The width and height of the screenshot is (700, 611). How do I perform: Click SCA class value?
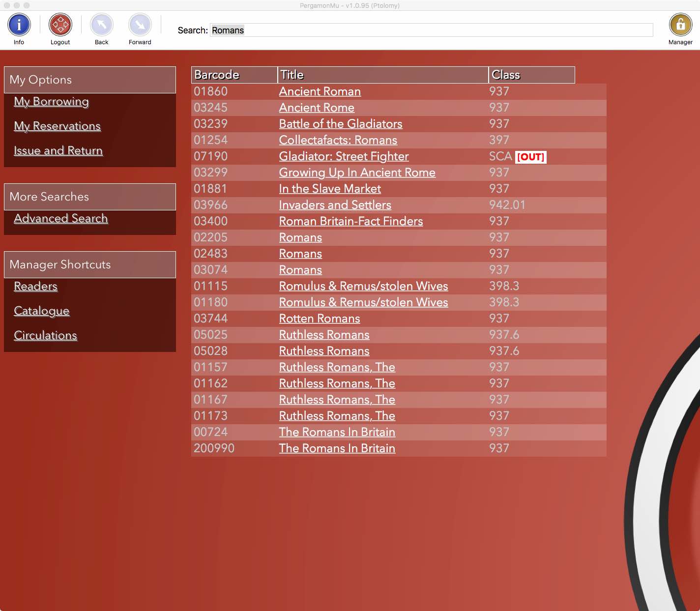tap(501, 156)
